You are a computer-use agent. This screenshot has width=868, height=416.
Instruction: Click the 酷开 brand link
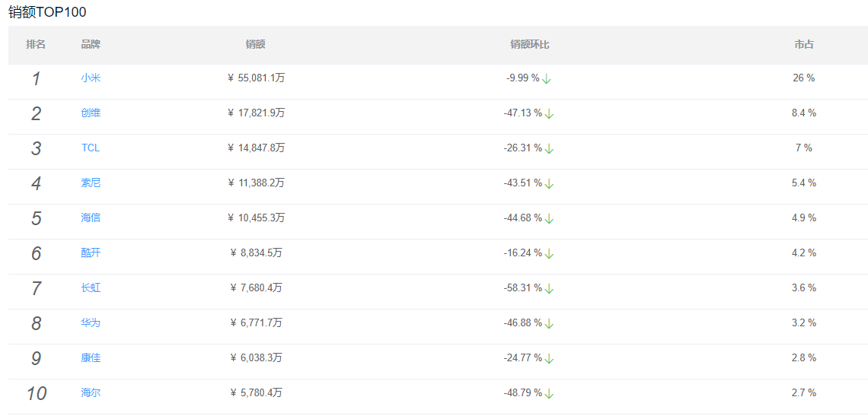(91, 253)
